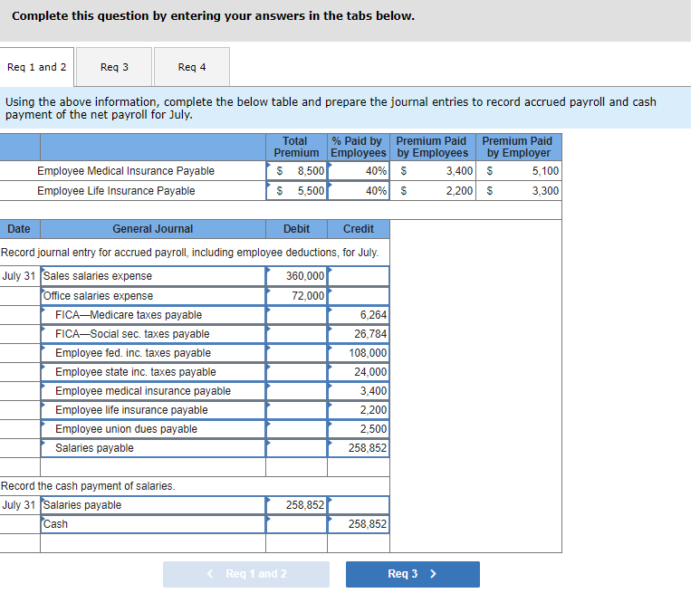Edit the FICA—Medicare taxes payable credit field
This screenshot has width=700, height=593.
359,315
